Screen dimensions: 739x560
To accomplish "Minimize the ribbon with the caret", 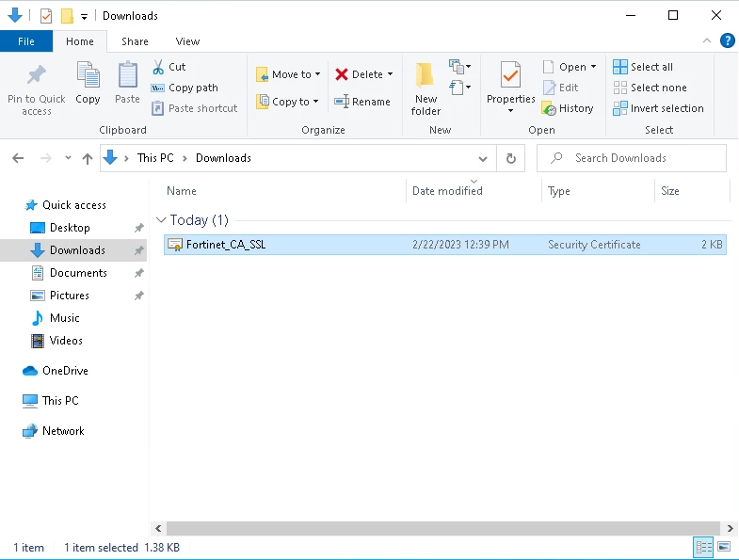I will click(x=706, y=41).
